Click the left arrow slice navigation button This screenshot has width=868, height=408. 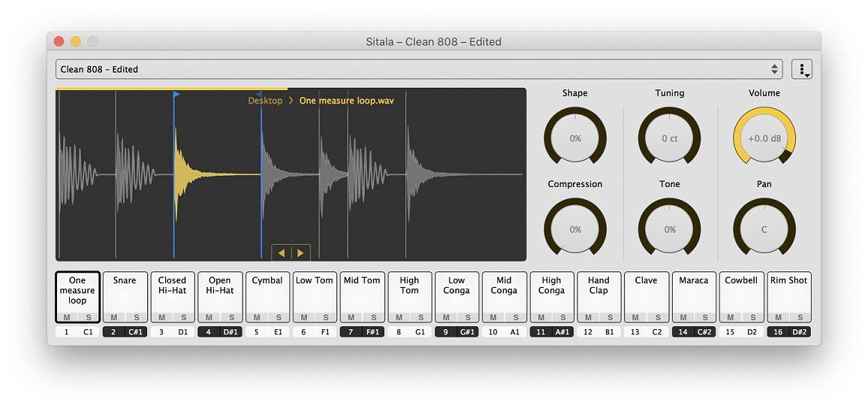(x=282, y=253)
